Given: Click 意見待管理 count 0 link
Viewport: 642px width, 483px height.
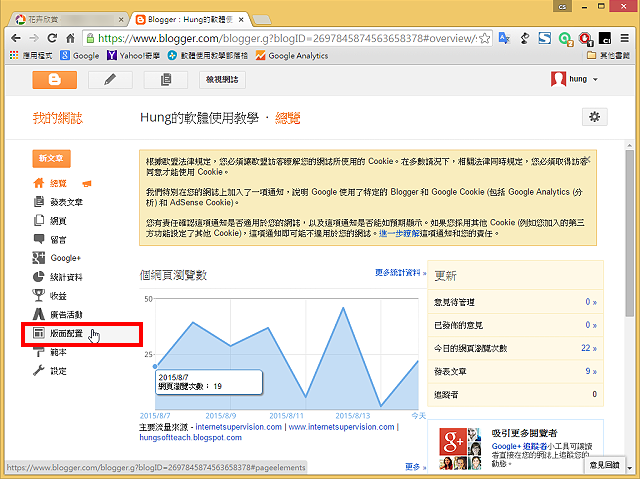Looking at the screenshot, I should point(590,302).
